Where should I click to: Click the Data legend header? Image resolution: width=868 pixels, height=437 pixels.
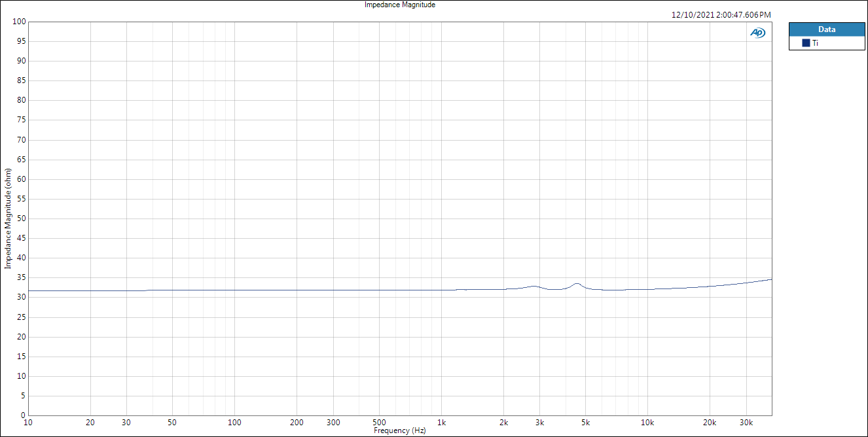coord(826,29)
